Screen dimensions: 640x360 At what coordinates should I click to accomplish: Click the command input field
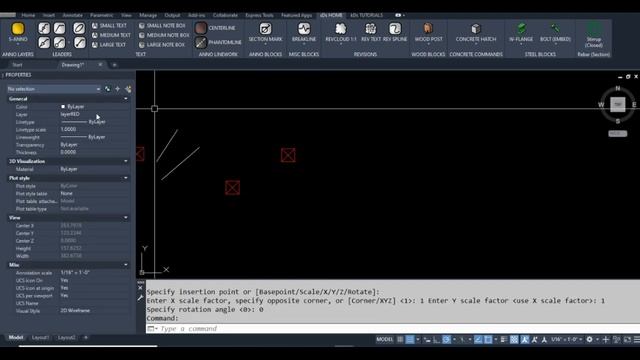(392, 329)
